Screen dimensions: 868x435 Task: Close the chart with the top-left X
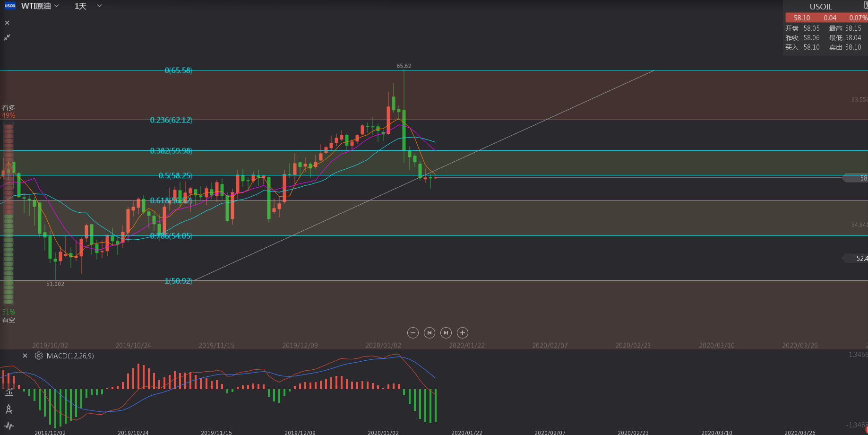[x=7, y=23]
